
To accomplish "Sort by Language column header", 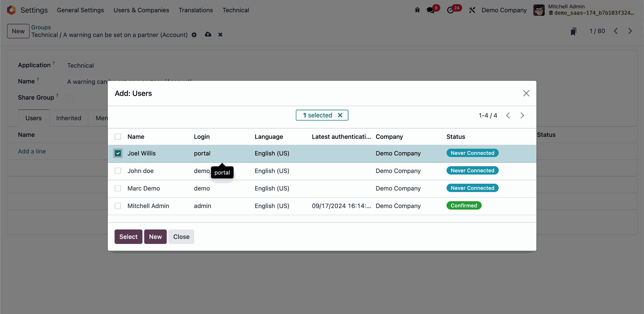I will 269,137.
